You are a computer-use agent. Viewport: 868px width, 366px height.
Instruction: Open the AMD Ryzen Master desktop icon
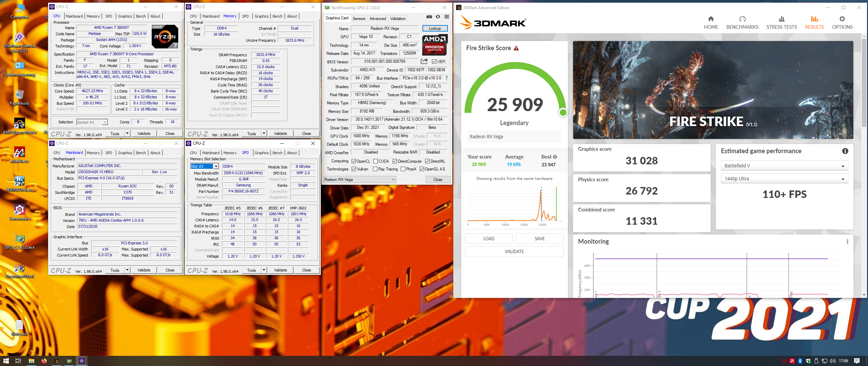(19, 126)
